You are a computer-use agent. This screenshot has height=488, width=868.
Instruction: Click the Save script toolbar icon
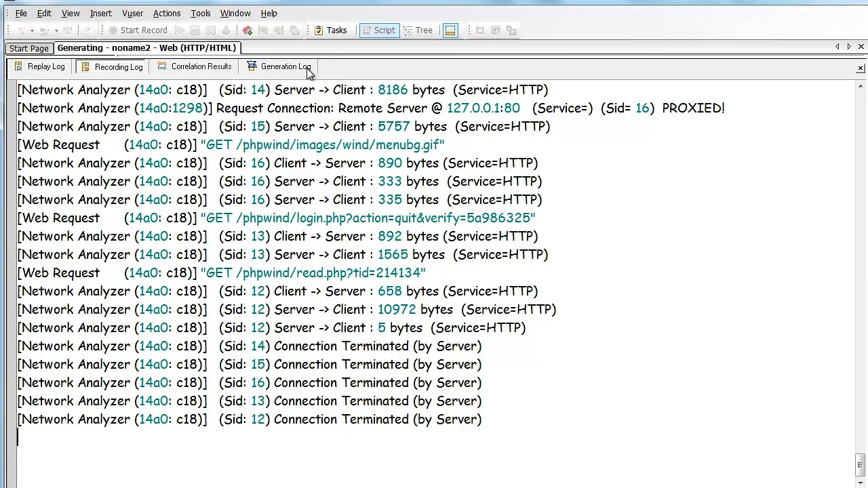68,30
